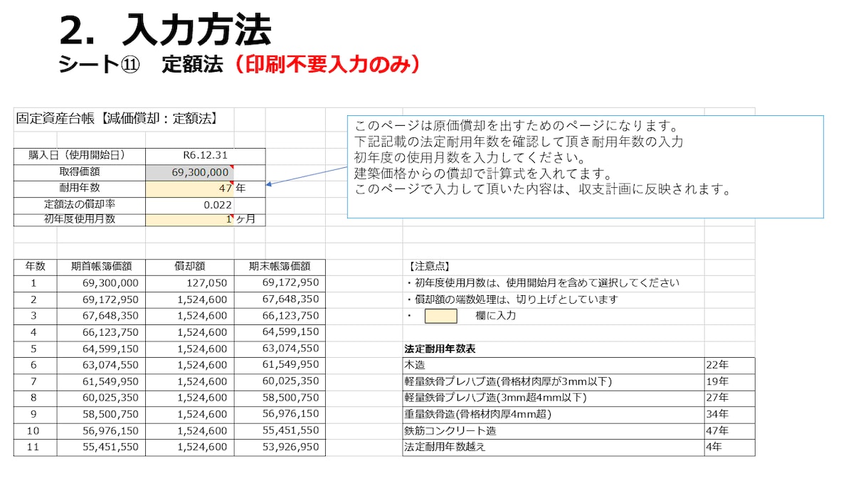Screen dimensions: 868x483
Task: Select the 期末帳簿価額 column header
Action: [x=280, y=267]
